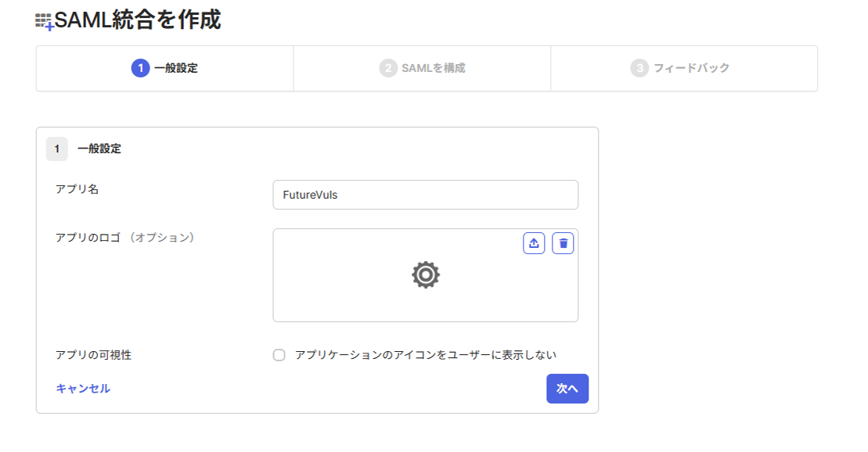Click the アプリのロゴ (オプション) label

(x=125, y=238)
